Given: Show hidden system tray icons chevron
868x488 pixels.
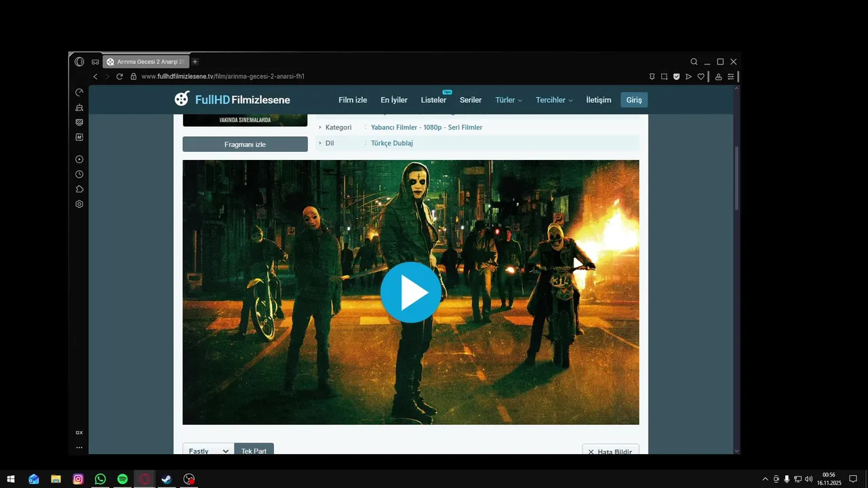Looking at the screenshot, I should pyautogui.click(x=766, y=479).
